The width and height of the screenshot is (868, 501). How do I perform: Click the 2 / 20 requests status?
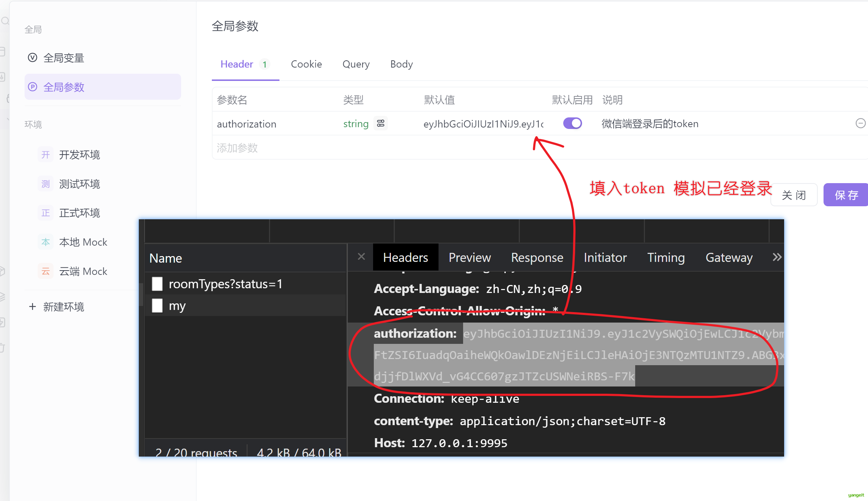pyautogui.click(x=196, y=452)
